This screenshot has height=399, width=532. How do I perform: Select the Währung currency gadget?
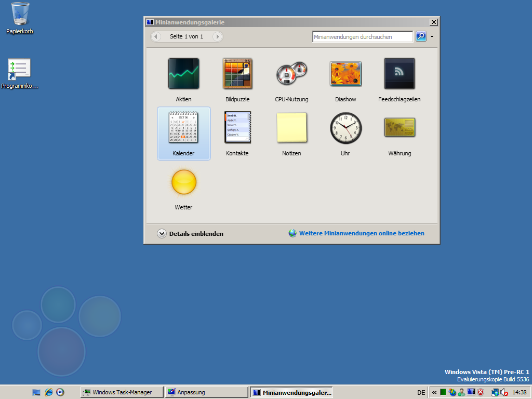point(400,127)
